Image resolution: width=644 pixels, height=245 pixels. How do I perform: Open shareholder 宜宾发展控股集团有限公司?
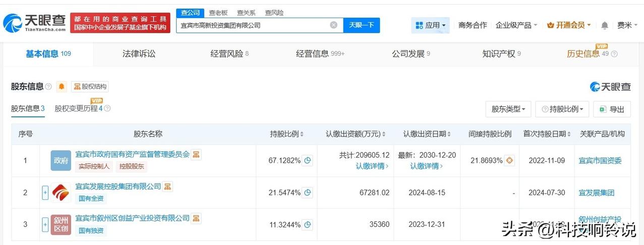(x=118, y=187)
